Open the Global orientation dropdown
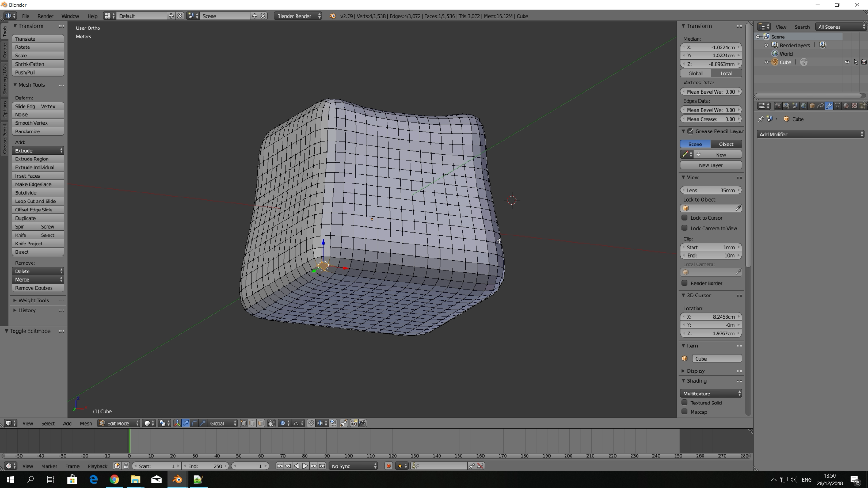868x488 pixels. click(222, 423)
